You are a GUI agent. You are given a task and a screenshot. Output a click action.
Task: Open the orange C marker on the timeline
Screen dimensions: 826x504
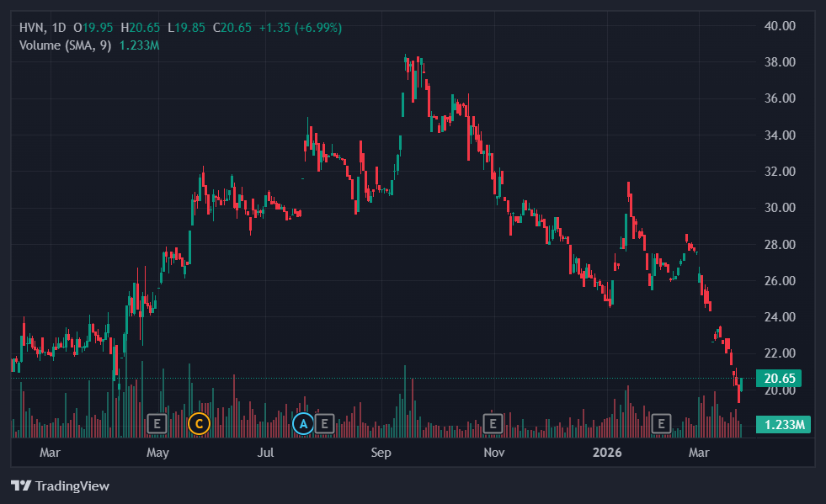coord(199,423)
